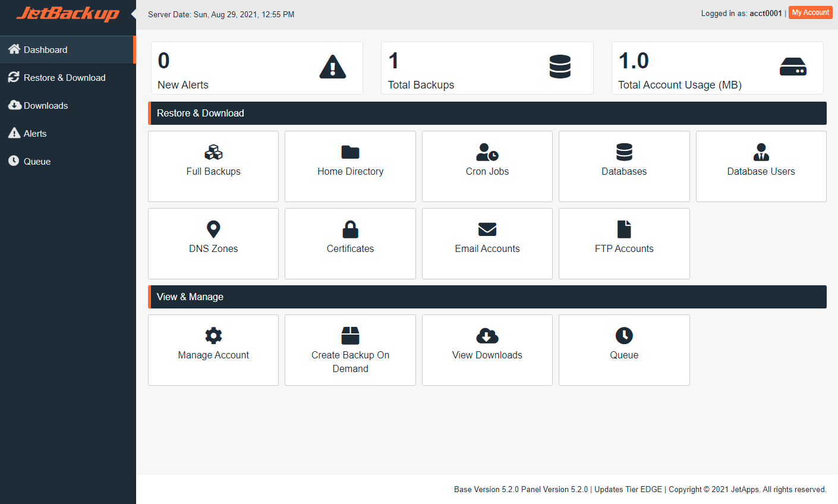Open the Database Users tile label
The image size is (838, 504).
tap(761, 172)
